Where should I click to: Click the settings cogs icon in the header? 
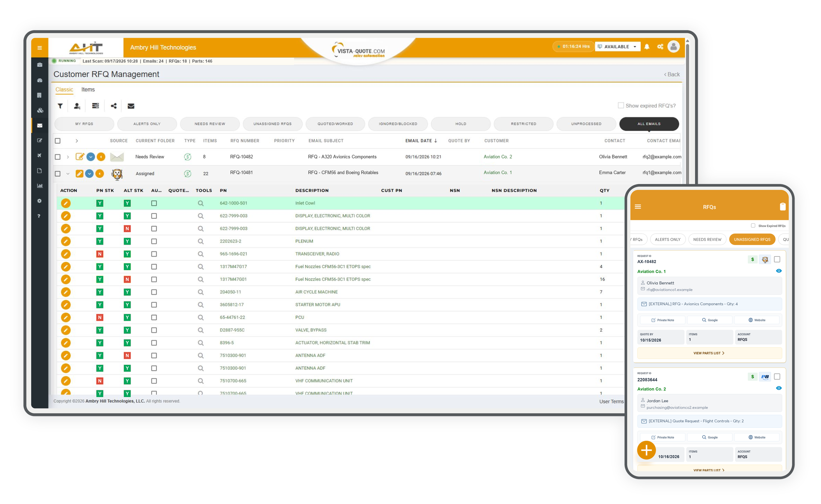click(660, 47)
